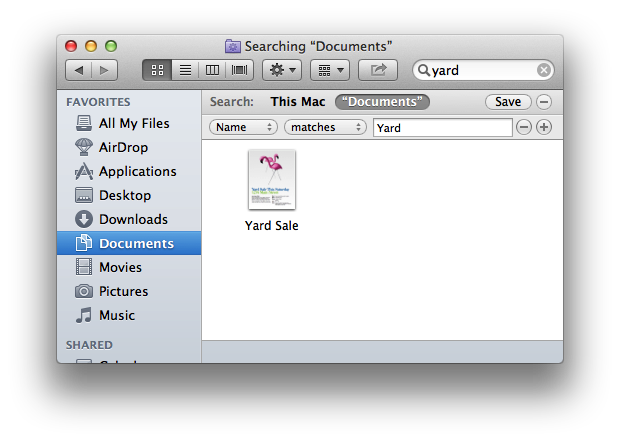Open the Action gear menu
Viewport: 620px width, 442px height.
click(x=281, y=70)
